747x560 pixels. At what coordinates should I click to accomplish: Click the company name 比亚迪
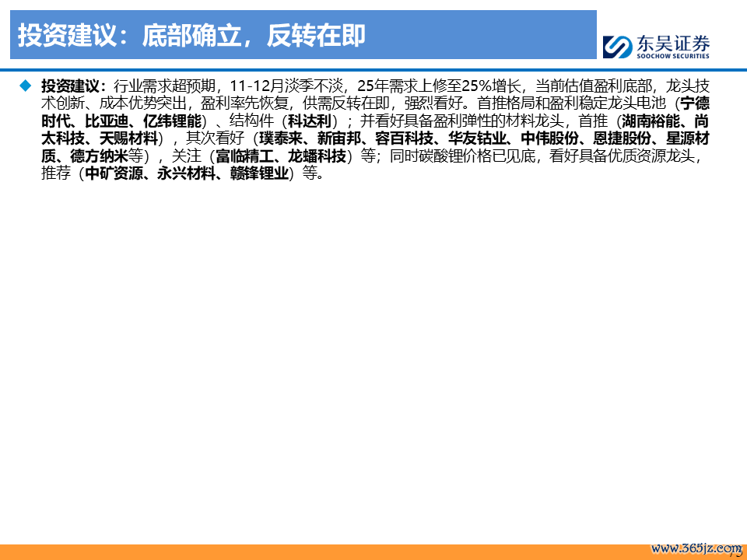pos(107,121)
